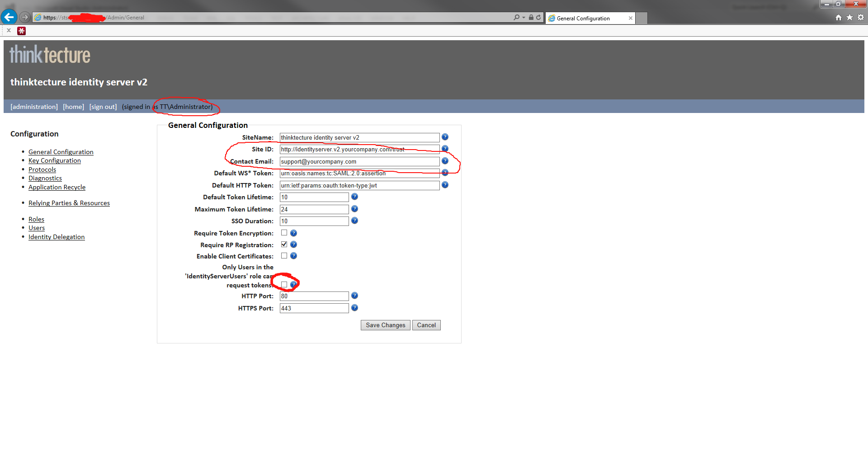The height and width of the screenshot is (451, 868).
Task: Click help icon beside Default HTTP Token
Action: coord(445,185)
